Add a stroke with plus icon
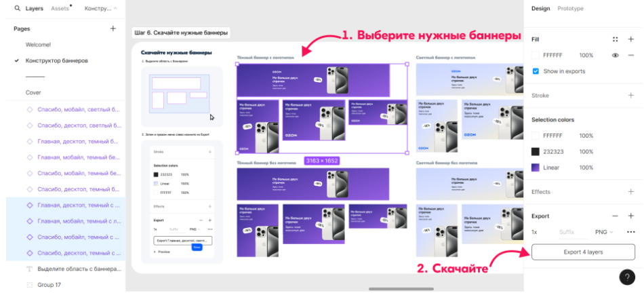The width and height of the screenshot is (644, 293). [x=631, y=96]
